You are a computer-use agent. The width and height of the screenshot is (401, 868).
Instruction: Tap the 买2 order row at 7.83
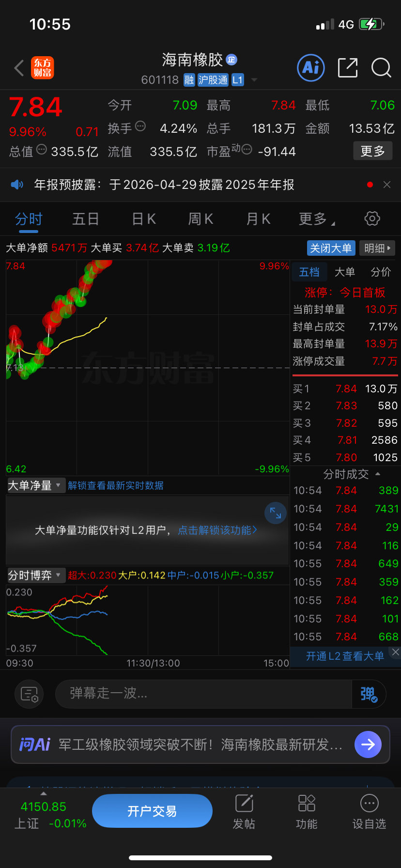[x=345, y=405]
